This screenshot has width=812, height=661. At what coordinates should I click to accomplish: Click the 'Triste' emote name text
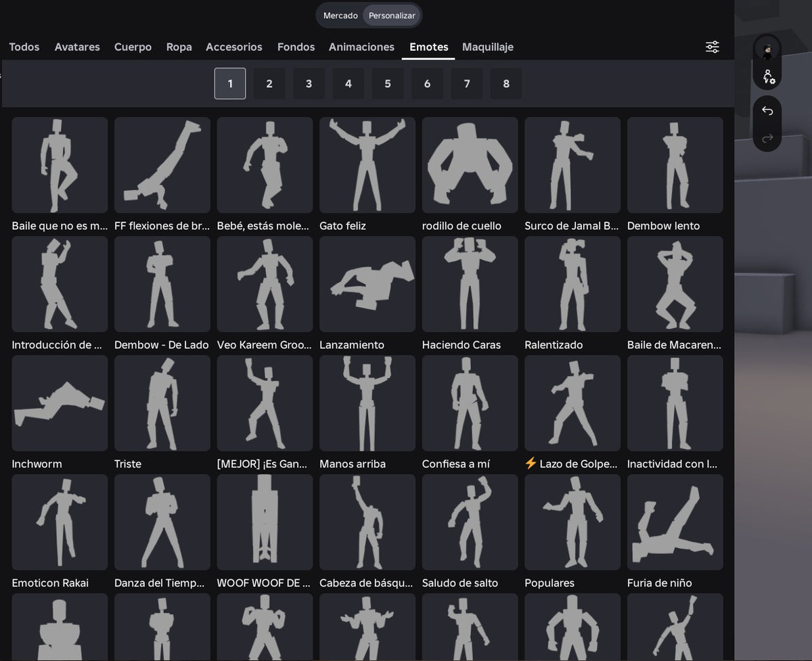(128, 464)
